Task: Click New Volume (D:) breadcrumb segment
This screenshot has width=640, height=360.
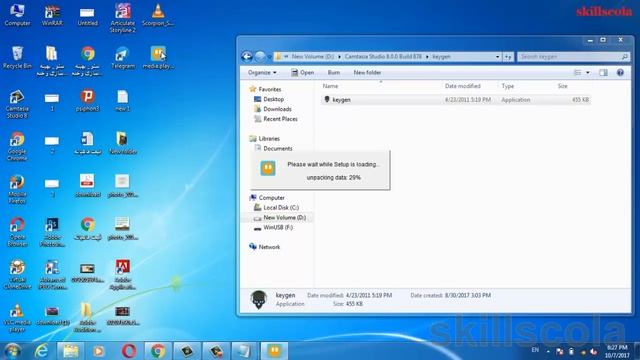Action: point(312,57)
